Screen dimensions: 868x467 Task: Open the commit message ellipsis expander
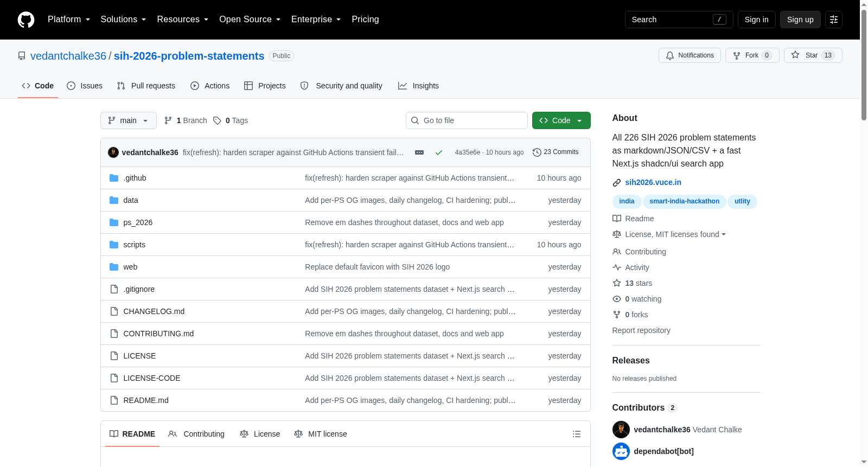coord(419,152)
